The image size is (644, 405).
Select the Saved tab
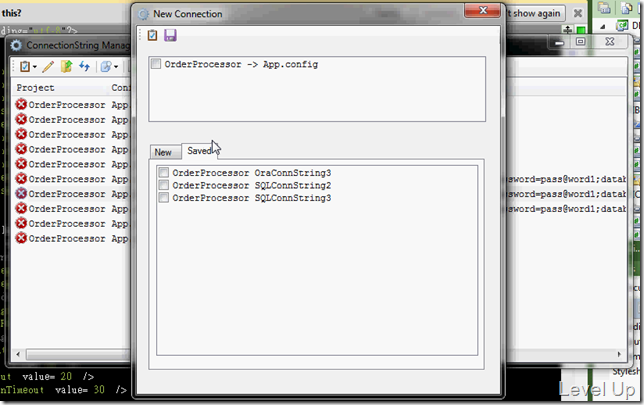[x=200, y=151]
